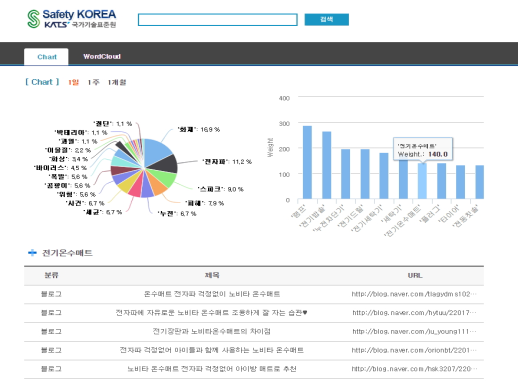Open the blog.naver.com/orionbt URL link
The height and width of the screenshot is (392, 519).
pyautogui.click(x=414, y=350)
